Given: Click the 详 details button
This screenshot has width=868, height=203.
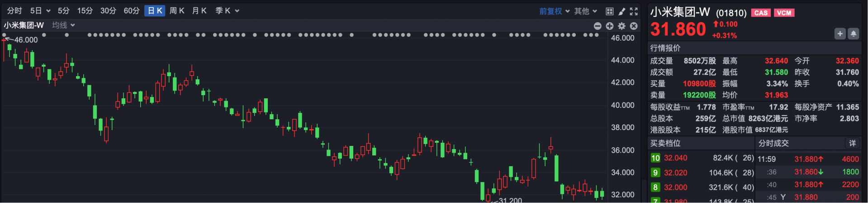Looking at the screenshot, I should coord(852,143).
